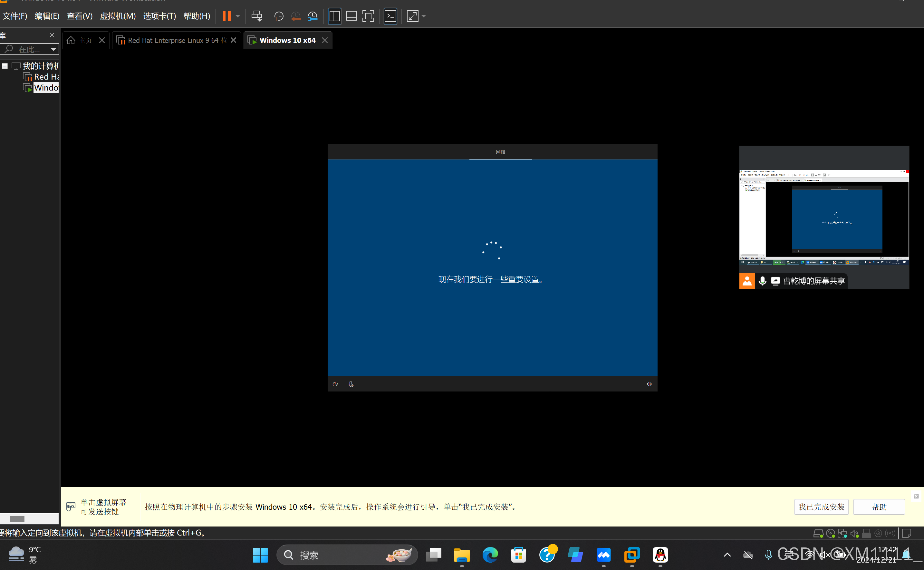
Task: Close the Windows 10 x64 tab
Action: point(325,40)
